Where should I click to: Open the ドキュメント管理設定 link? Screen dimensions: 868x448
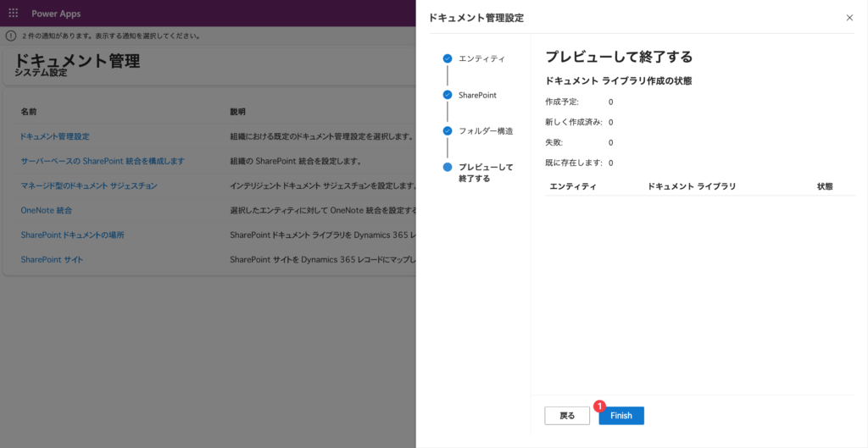click(55, 136)
